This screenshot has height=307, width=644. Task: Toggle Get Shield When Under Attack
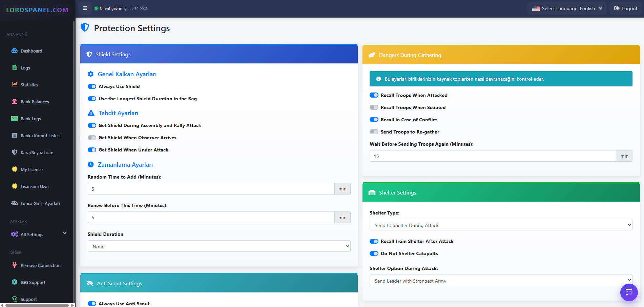pyautogui.click(x=92, y=150)
